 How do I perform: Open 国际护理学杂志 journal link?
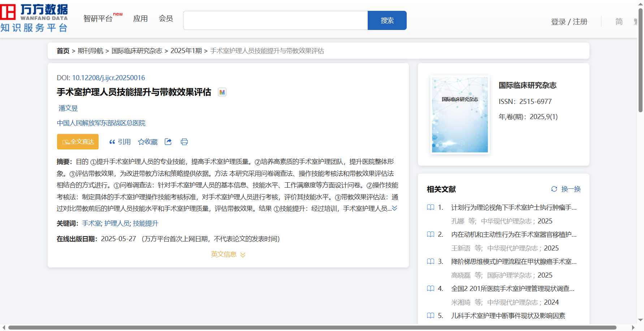pyautogui.click(x=509, y=275)
